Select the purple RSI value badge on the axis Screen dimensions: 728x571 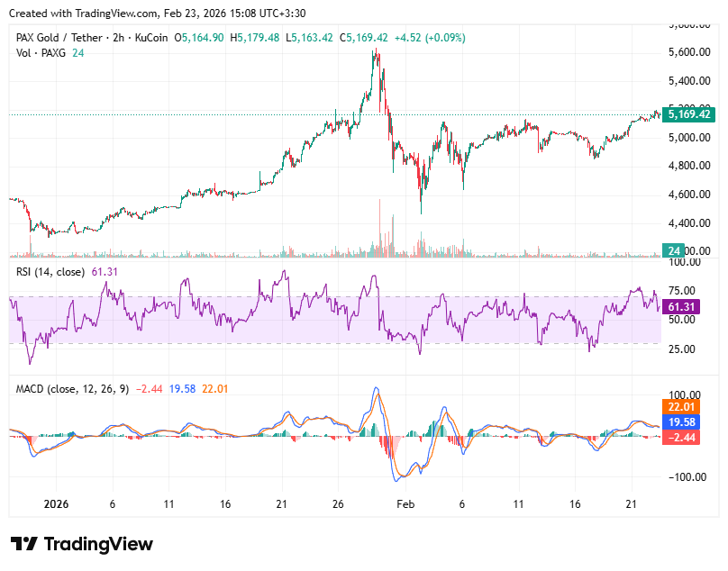pos(681,307)
